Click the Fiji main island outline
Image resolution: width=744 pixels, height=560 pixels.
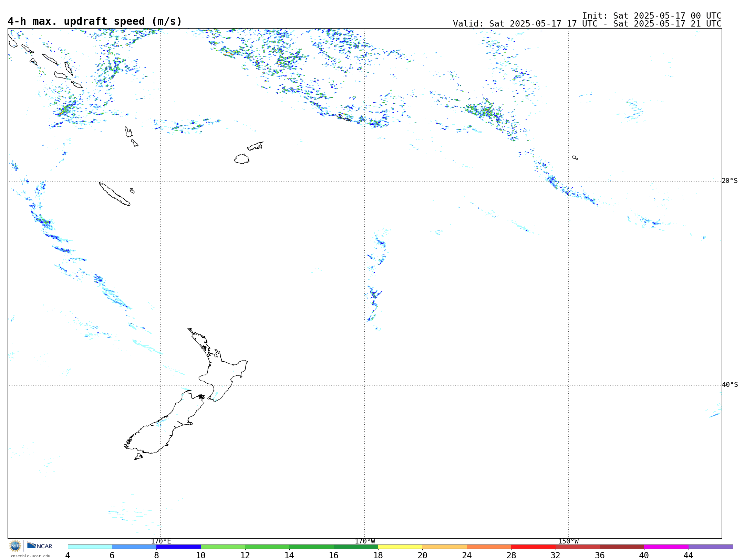tap(242, 159)
